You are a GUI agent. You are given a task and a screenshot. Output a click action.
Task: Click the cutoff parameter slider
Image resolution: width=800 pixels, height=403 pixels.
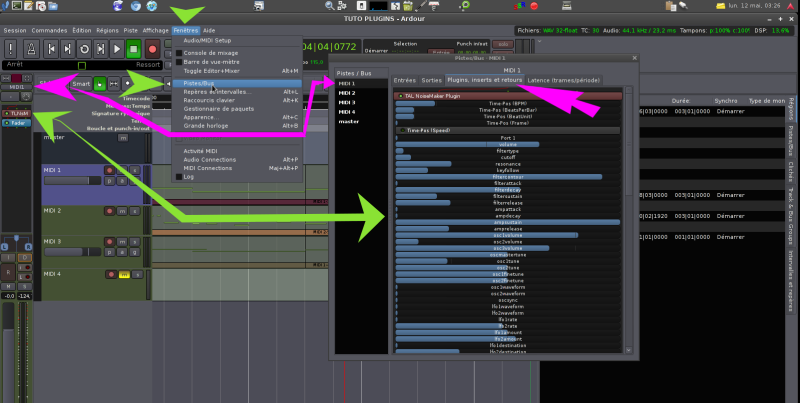point(508,158)
